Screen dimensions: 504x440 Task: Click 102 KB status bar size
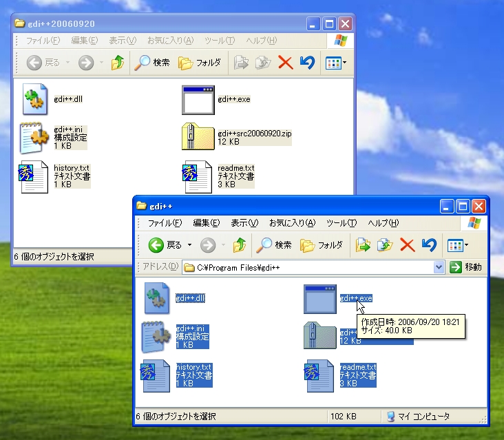click(344, 416)
